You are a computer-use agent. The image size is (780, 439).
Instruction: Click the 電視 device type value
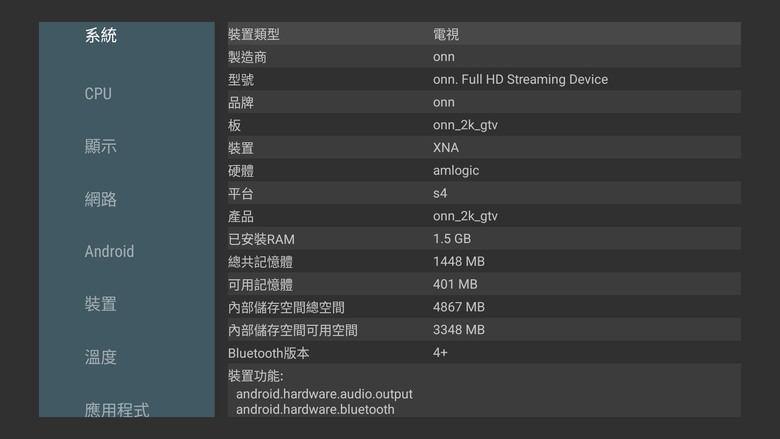[x=446, y=34]
